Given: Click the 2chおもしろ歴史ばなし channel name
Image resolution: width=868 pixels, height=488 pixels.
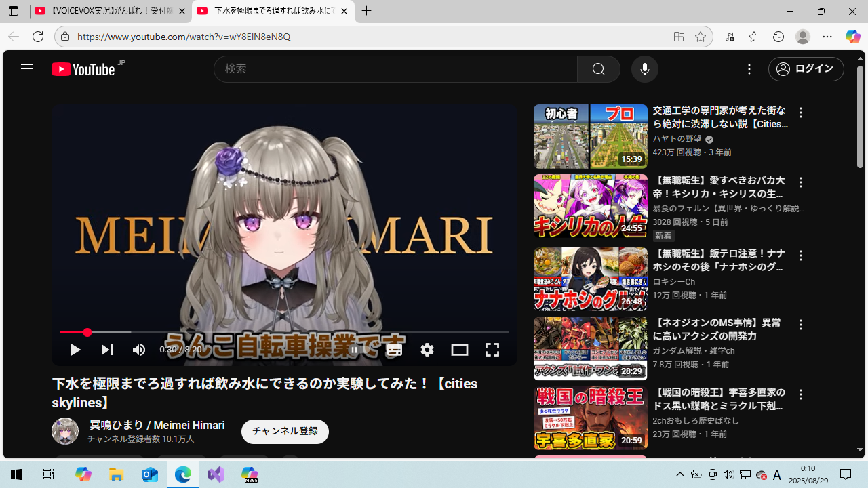Looking at the screenshot, I should [696, 421].
